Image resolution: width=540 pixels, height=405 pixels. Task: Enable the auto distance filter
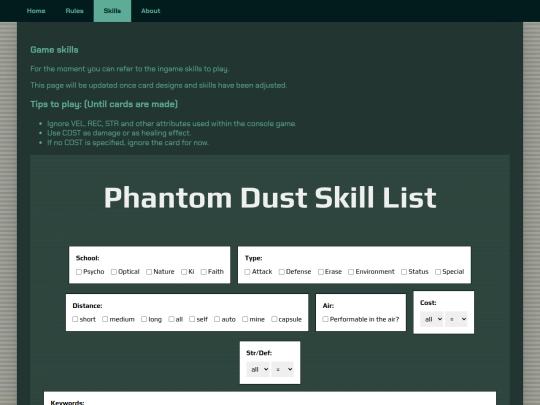pos(217,319)
